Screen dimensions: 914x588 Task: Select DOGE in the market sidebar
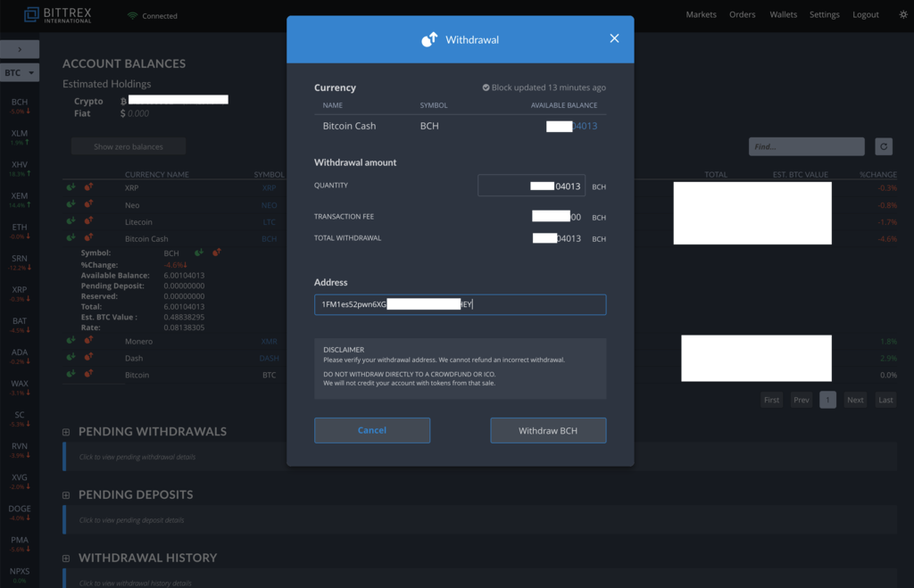(x=20, y=512)
